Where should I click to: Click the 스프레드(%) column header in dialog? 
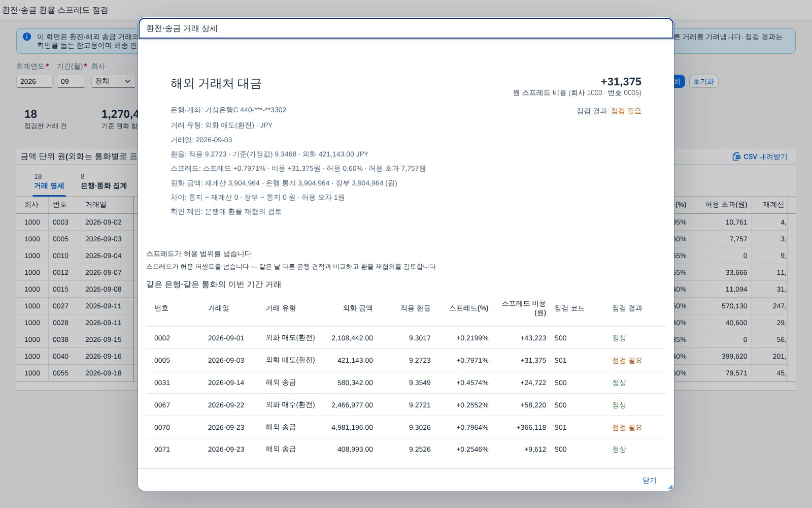468,308
